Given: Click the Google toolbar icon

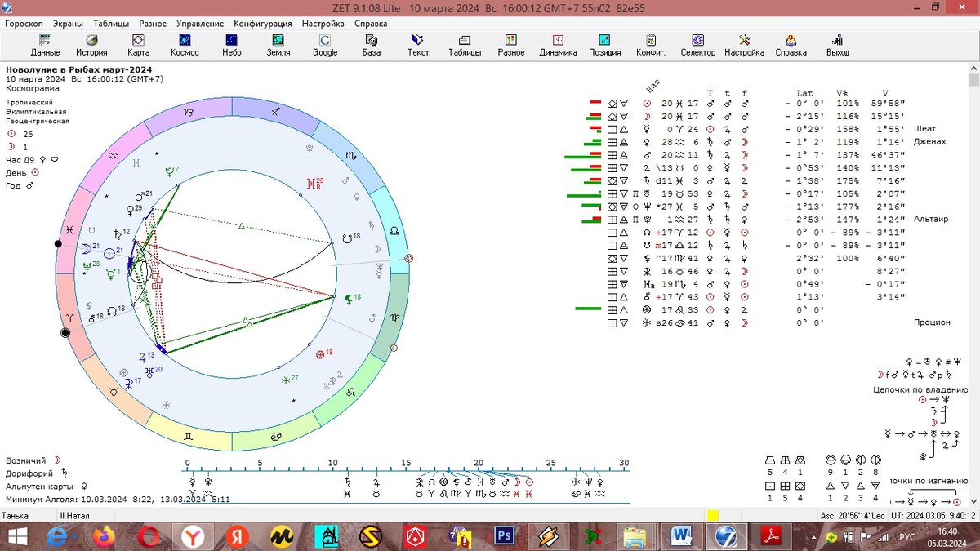Looking at the screenshot, I should click(x=325, y=45).
